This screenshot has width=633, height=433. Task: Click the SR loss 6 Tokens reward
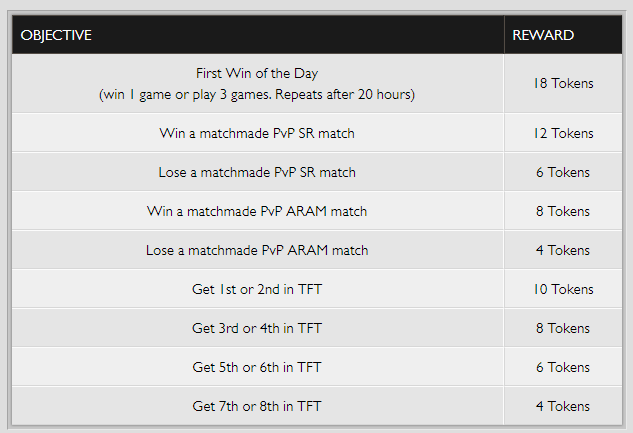tap(563, 172)
